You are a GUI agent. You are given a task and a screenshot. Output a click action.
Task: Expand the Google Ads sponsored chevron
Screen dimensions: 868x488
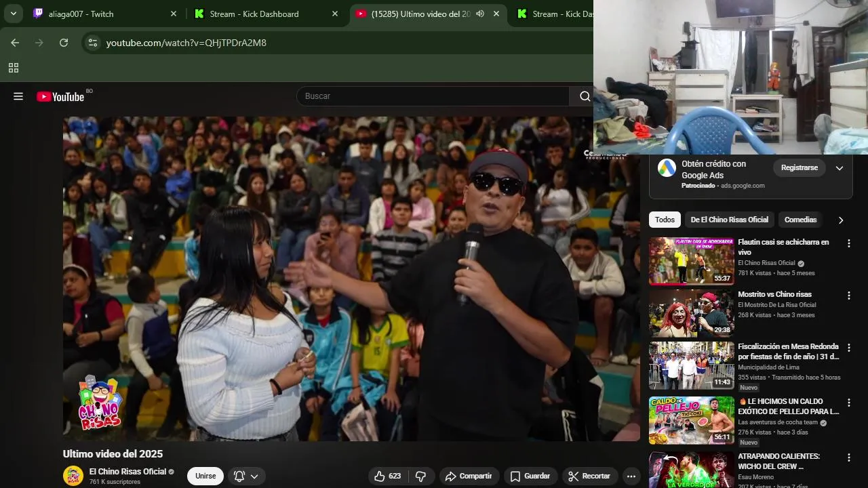point(840,168)
